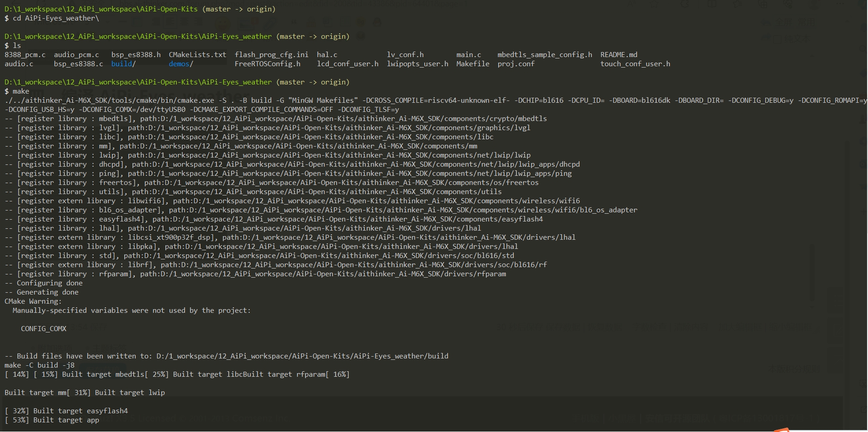This screenshot has height=432, width=868.
Task: Click the '-- Generating done' line
Action: [42, 292]
